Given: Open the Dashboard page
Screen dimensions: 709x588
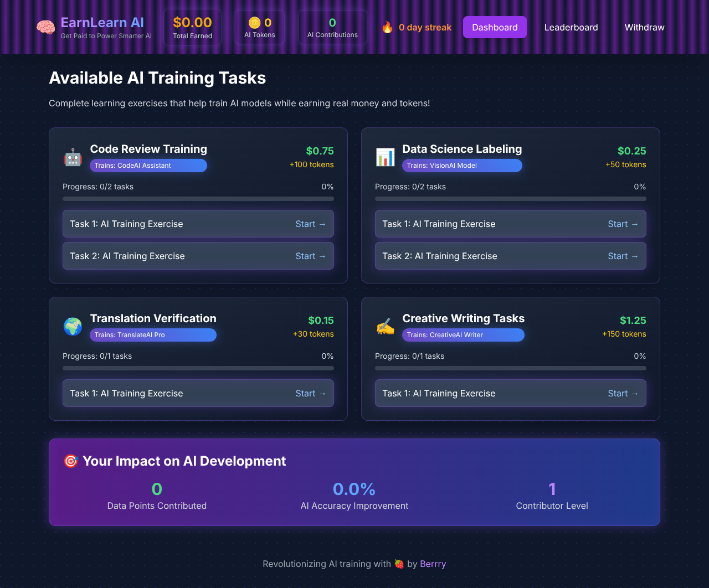Looking at the screenshot, I should tap(495, 27).
